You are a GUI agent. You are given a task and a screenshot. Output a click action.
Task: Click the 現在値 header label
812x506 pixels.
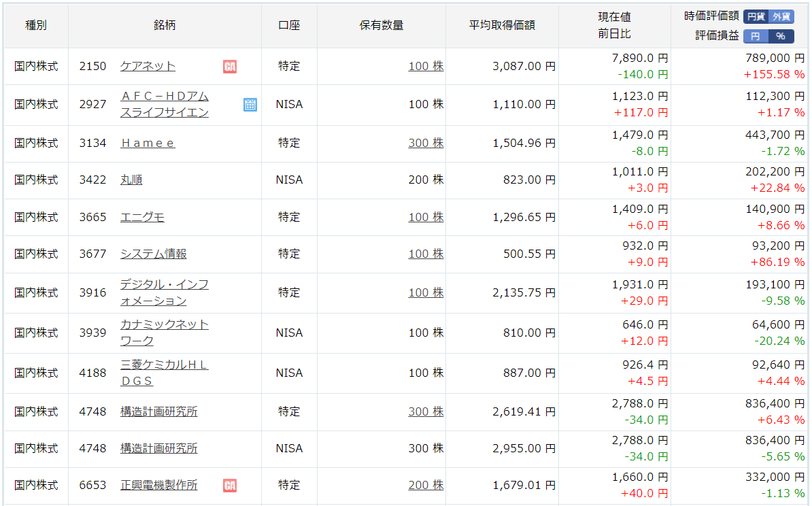pyautogui.click(x=614, y=17)
